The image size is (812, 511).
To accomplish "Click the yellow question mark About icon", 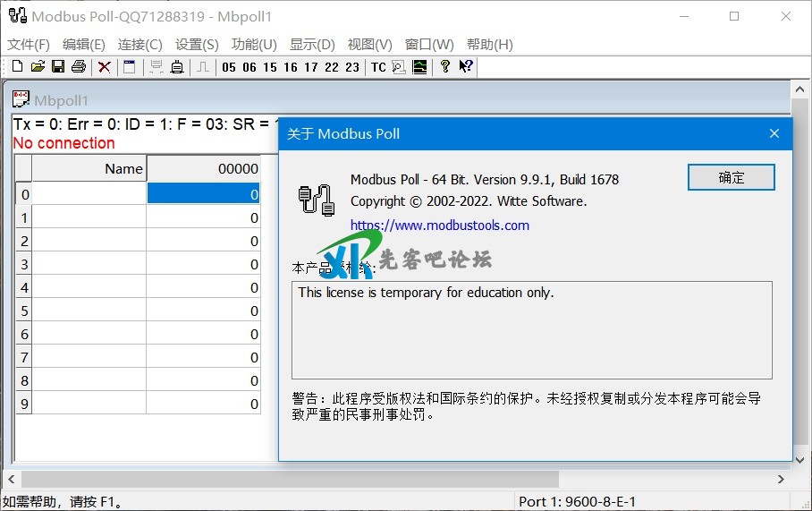I will (x=445, y=66).
